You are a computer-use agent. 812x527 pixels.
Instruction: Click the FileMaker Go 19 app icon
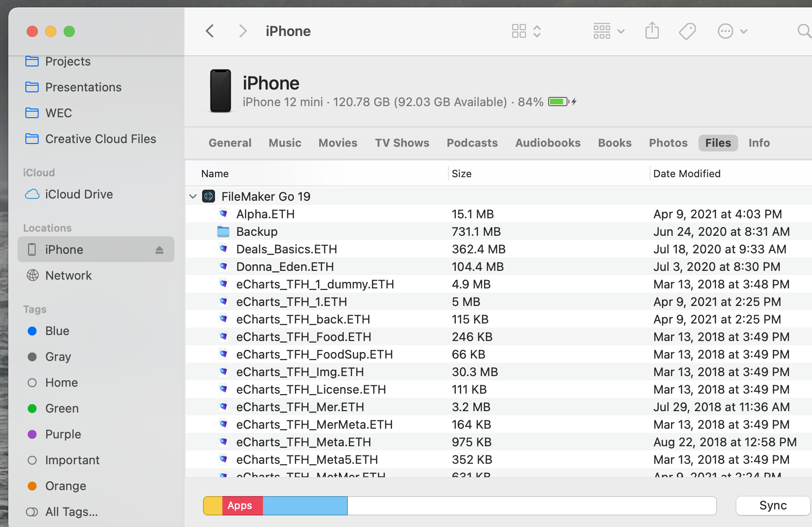209,197
